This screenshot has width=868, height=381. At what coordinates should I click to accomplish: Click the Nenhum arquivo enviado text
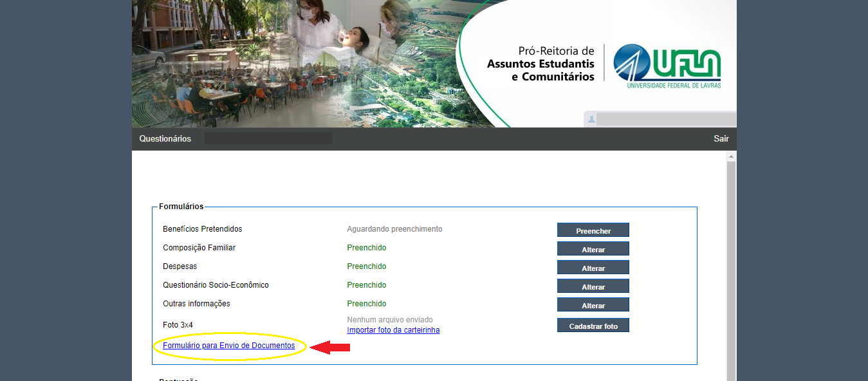tap(390, 320)
